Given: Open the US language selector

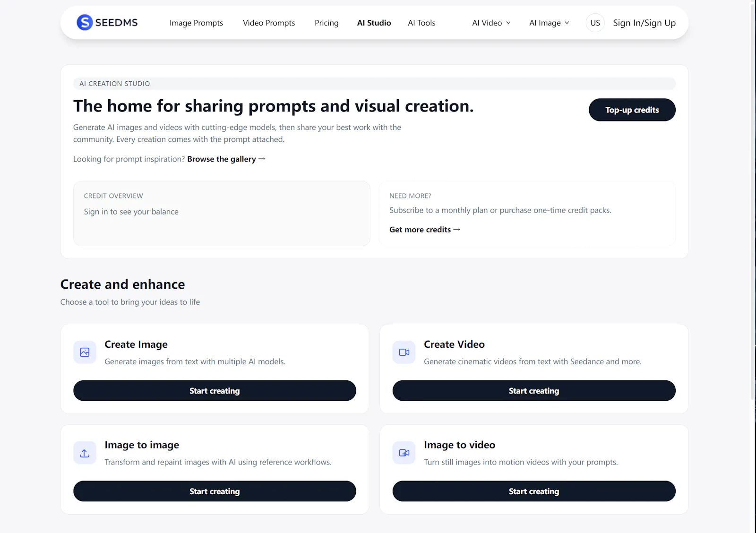Looking at the screenshot, I should 595,23.
